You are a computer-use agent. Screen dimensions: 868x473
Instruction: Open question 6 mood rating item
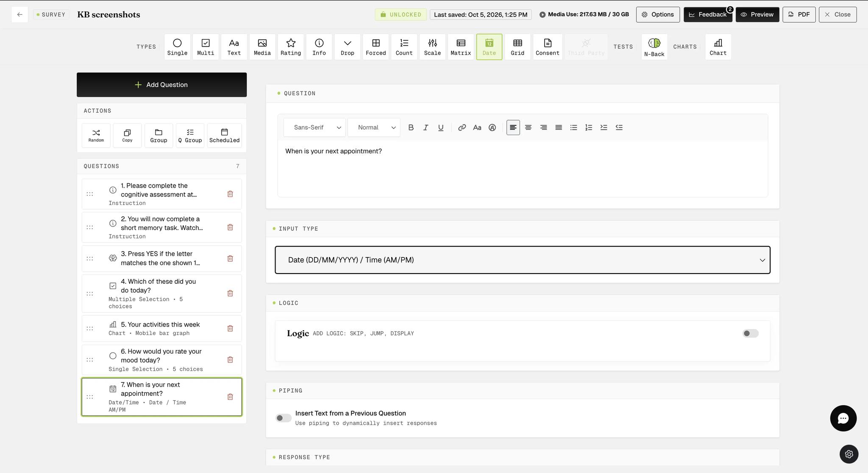[161, 360]
